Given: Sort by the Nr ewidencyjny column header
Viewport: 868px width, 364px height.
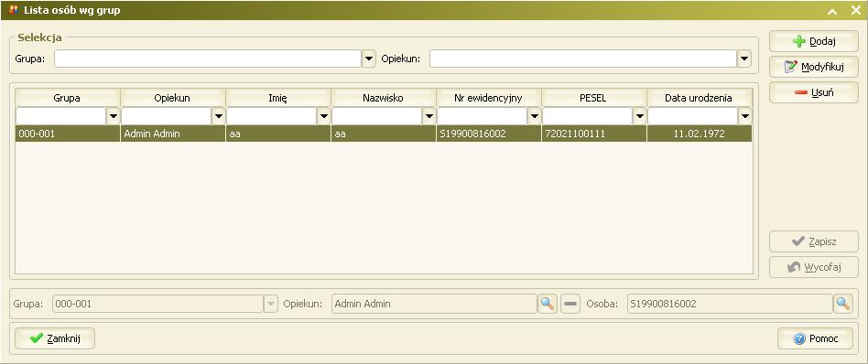Looking at the screenshot, I should 489,98.
